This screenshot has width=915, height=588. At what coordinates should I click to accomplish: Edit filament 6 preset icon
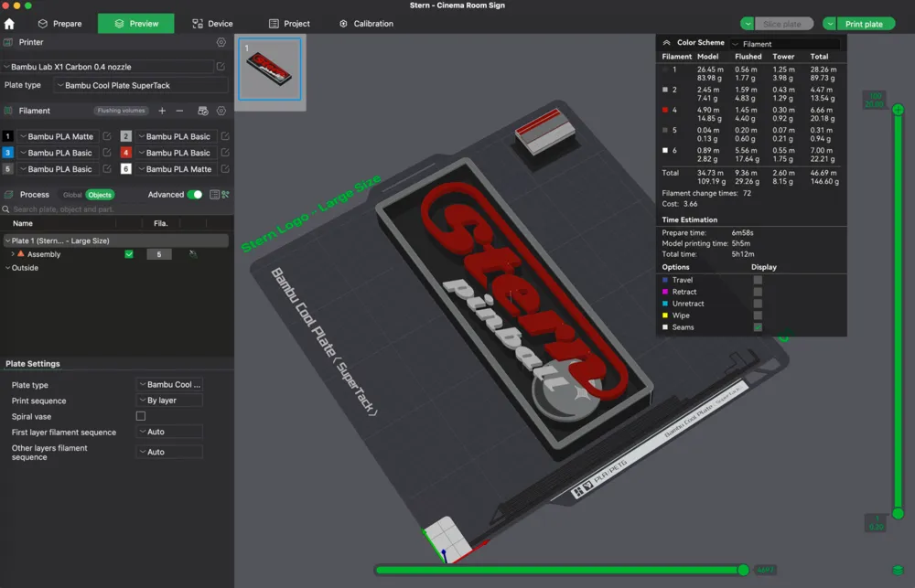225,169
